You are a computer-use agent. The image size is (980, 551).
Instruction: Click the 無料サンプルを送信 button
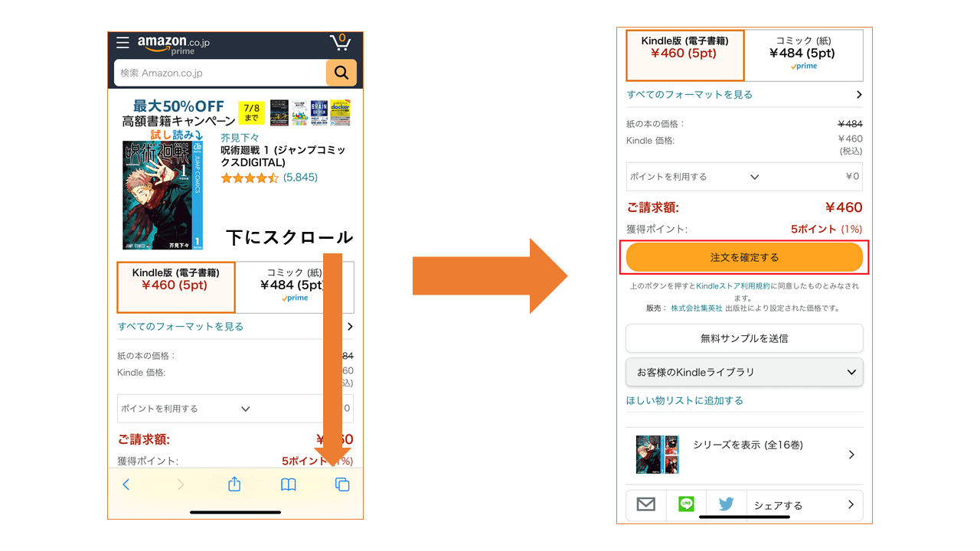coord(744,338)
